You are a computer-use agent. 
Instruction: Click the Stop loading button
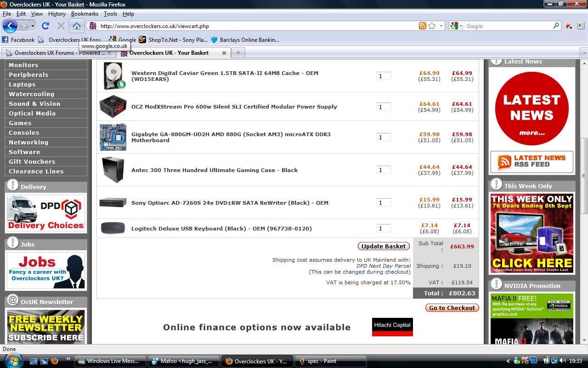click(x=61, y=26)
